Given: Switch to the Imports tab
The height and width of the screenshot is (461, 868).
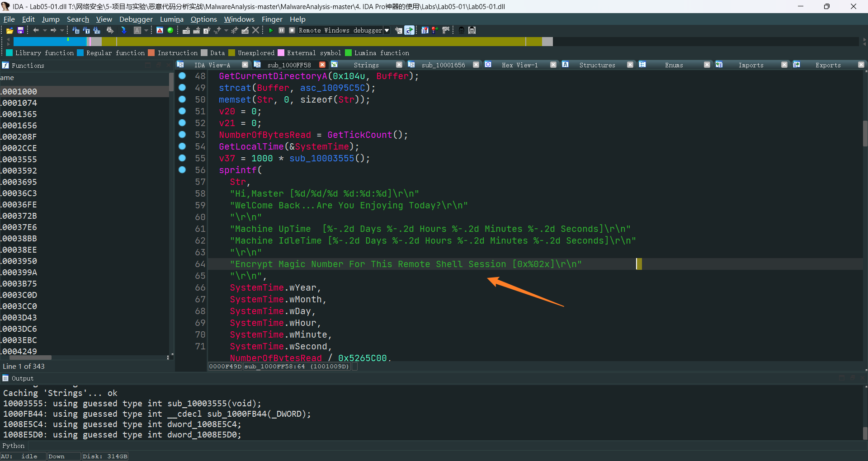Looking at the screenshot, I should pyautogui.click(x=751, y=65).
